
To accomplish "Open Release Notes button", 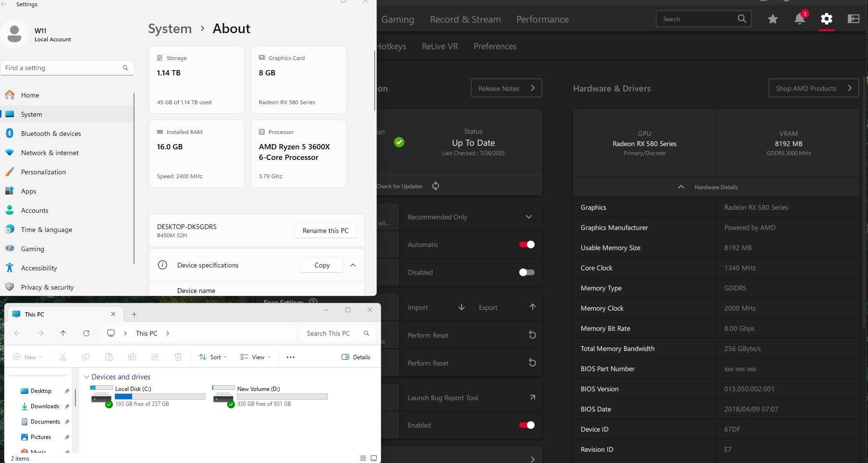I will 506,88.
